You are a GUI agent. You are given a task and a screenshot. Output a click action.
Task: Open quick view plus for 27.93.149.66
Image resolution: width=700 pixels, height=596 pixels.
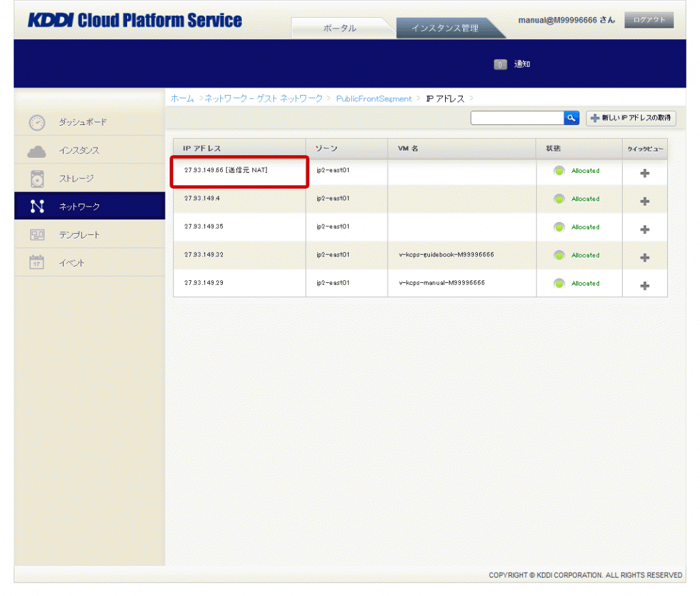645,173
